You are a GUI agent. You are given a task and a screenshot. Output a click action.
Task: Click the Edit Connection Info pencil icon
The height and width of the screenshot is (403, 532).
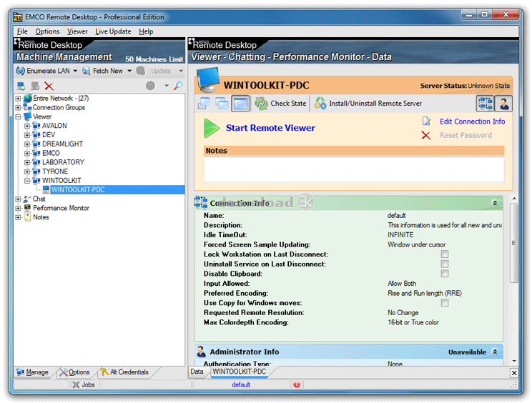click(x=426, y=121)
